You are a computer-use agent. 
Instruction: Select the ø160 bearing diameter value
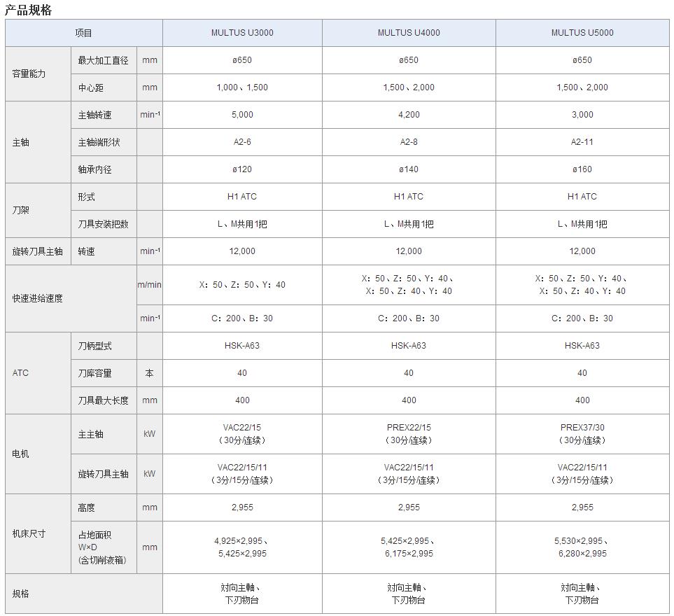point(582,169)
